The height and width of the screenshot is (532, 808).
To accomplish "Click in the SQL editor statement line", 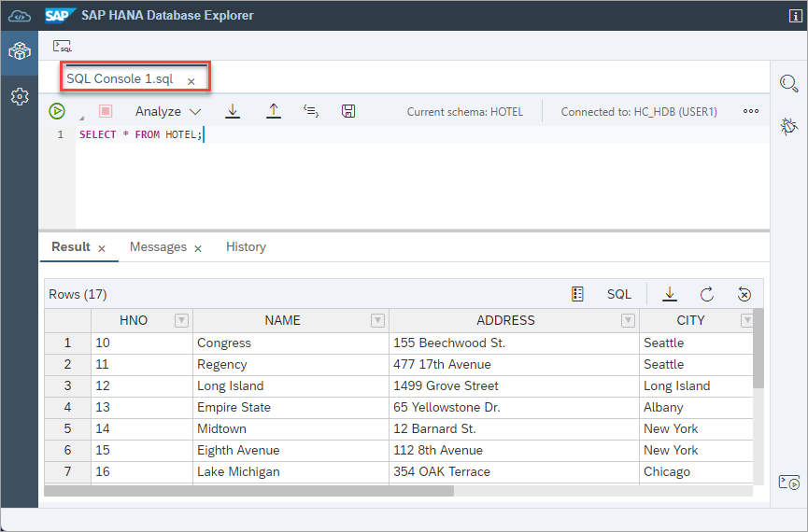I will coord(421,134).
